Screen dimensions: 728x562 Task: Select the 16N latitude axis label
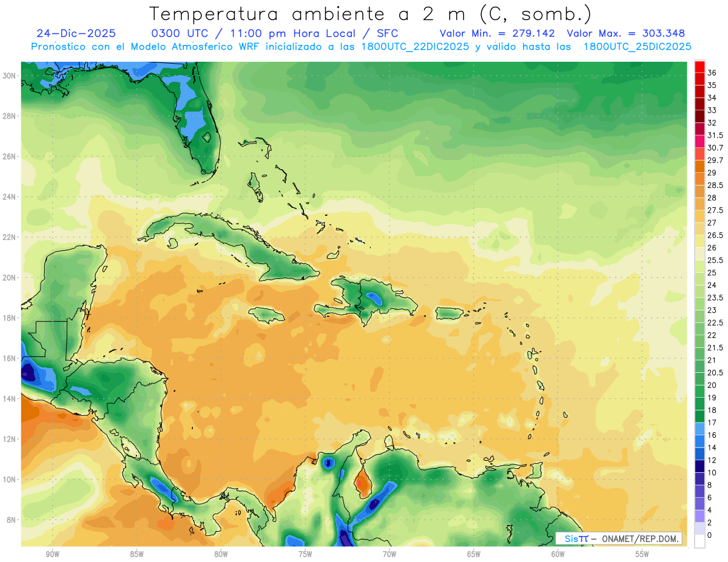coord(9,358)
